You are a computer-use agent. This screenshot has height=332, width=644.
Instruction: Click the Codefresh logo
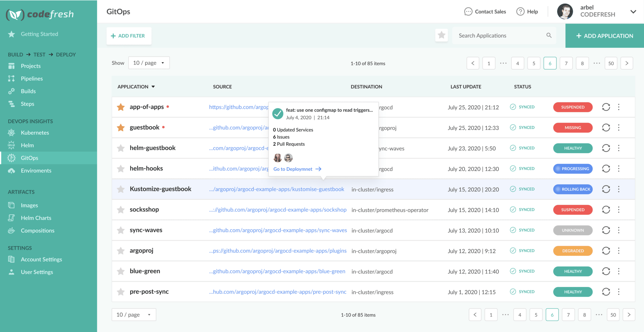pos(40,14)
